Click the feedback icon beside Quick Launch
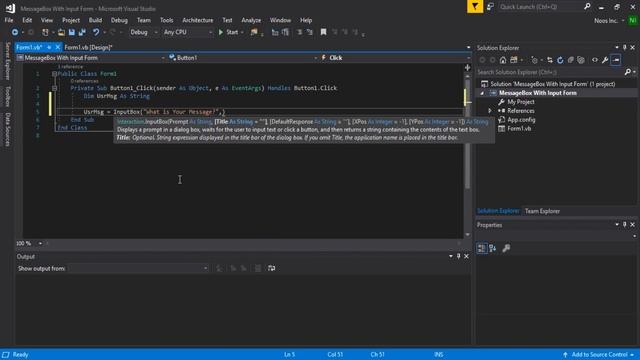The image size is (640, 360). [x=490, y=7]
